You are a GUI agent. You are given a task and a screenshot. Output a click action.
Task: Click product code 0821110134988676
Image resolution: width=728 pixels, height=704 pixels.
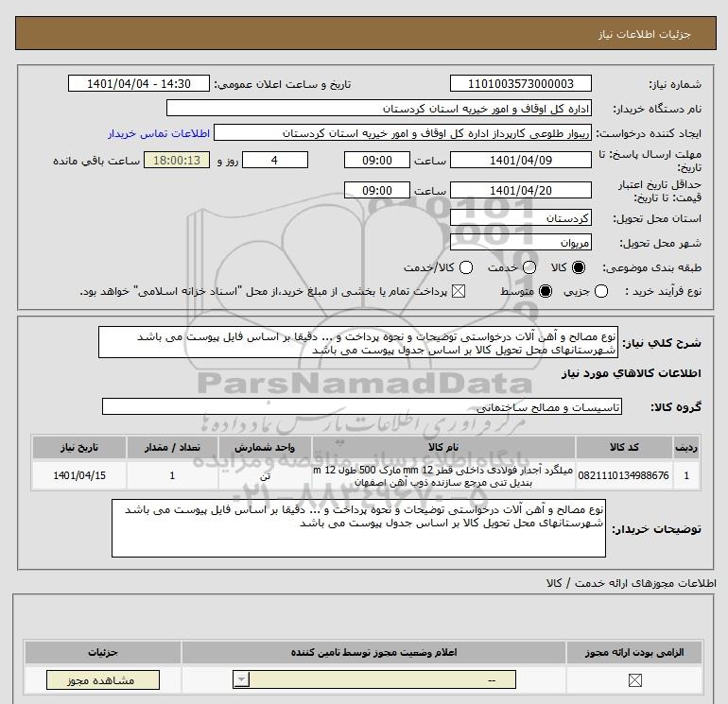[x=624, y=475]
